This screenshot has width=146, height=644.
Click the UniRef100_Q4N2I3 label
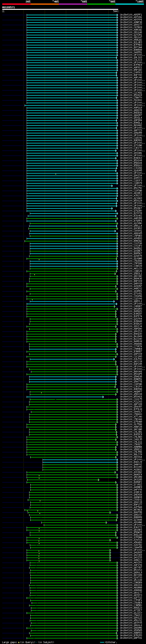tap(131, 560)
